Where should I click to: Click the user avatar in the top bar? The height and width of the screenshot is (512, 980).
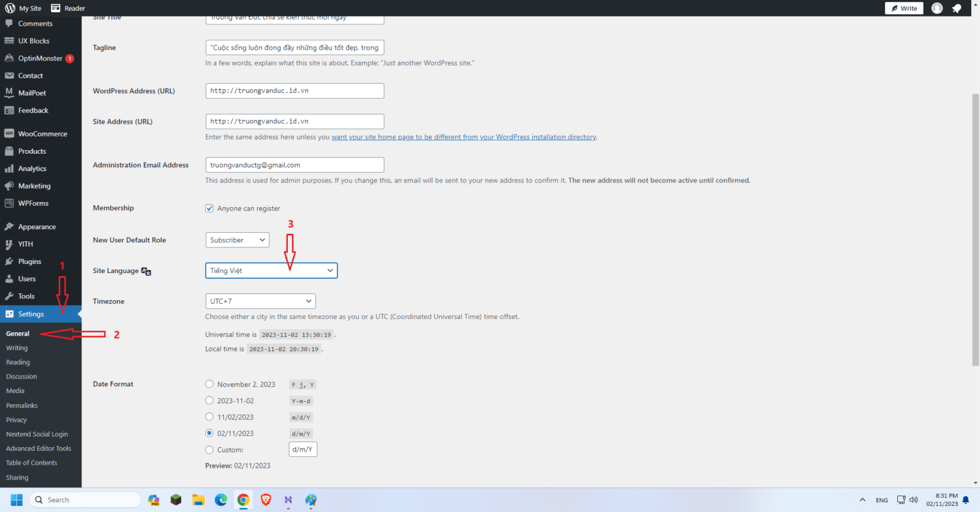pyautogui.click(x=937, y=8)
